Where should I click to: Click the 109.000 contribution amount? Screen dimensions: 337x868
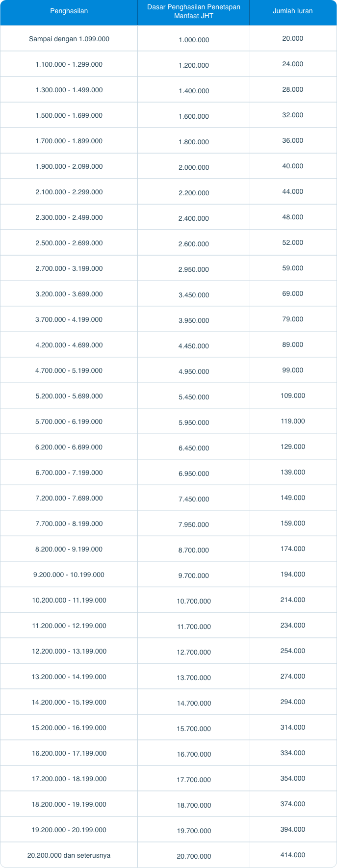click(x=293, y=395)
